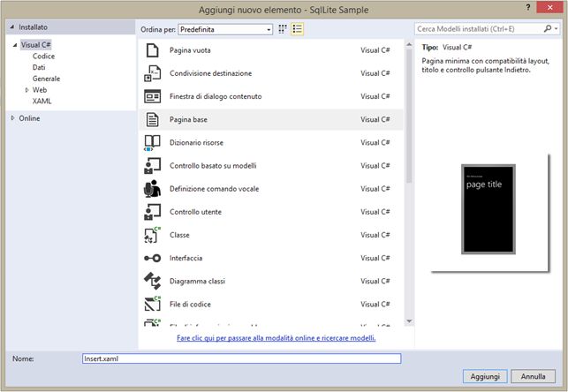
Task: Select the XAML category
Action: click(42, 102)
